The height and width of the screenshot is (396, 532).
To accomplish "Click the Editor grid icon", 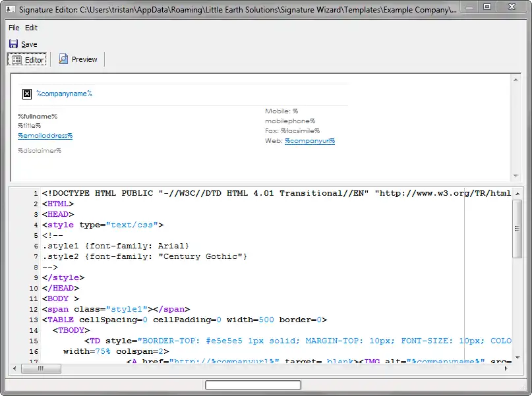I will tap(16, 60).
